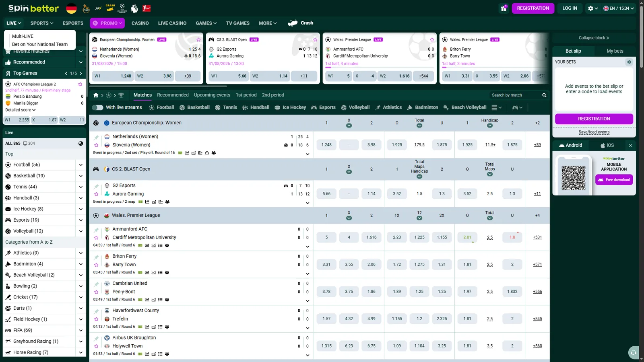Select odds 1.248 for Netherlands Women
This screenshot has width=644, height=362.
click(x=326, y=145)
